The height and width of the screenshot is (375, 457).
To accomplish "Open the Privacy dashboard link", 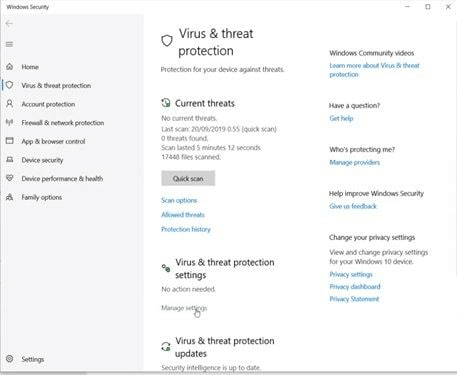I will point(355,287).
